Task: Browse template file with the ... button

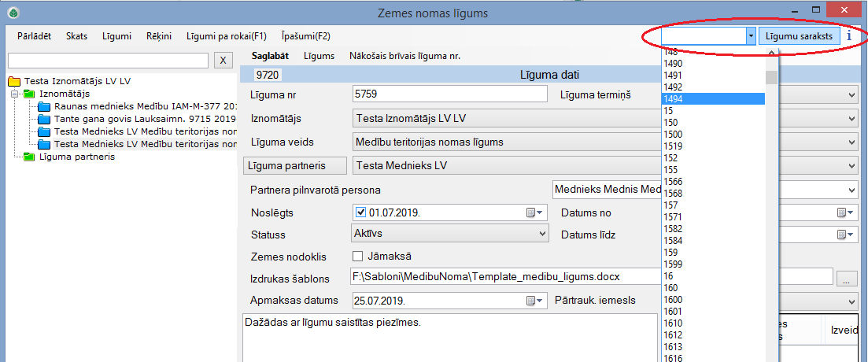Action: pyautogui.click(x=846, y=279)
